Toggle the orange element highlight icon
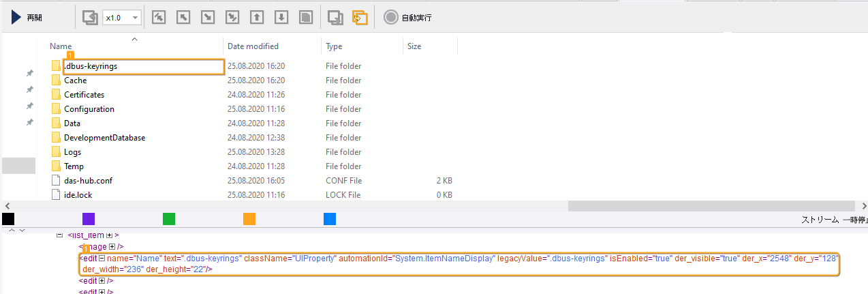 coord(360,18)
